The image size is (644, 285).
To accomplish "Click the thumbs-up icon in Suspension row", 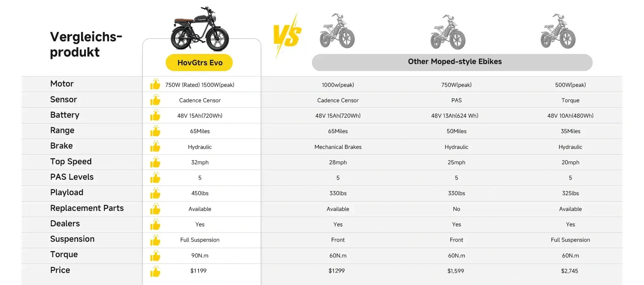I will pos(155,240).
